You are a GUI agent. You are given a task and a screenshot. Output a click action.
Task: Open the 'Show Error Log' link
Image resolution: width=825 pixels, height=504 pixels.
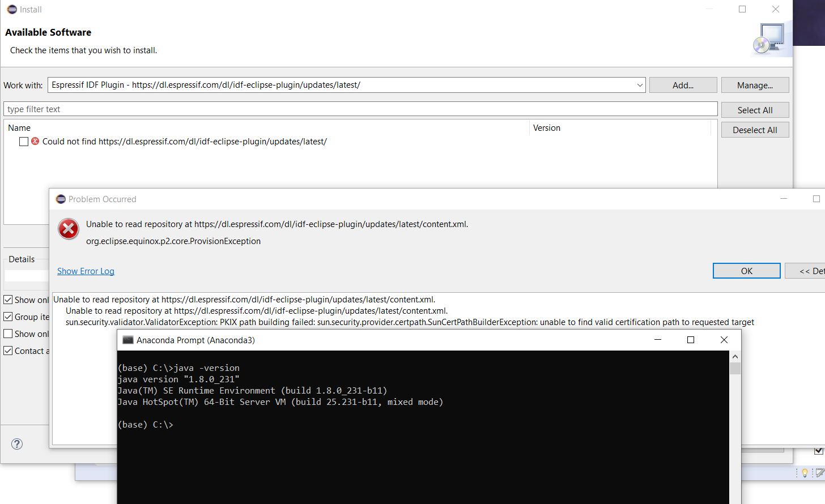click(x=86, y=271)
